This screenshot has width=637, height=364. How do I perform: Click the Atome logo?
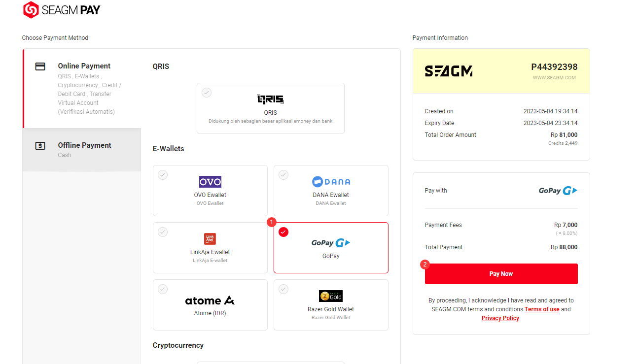(x=210, y=300)
